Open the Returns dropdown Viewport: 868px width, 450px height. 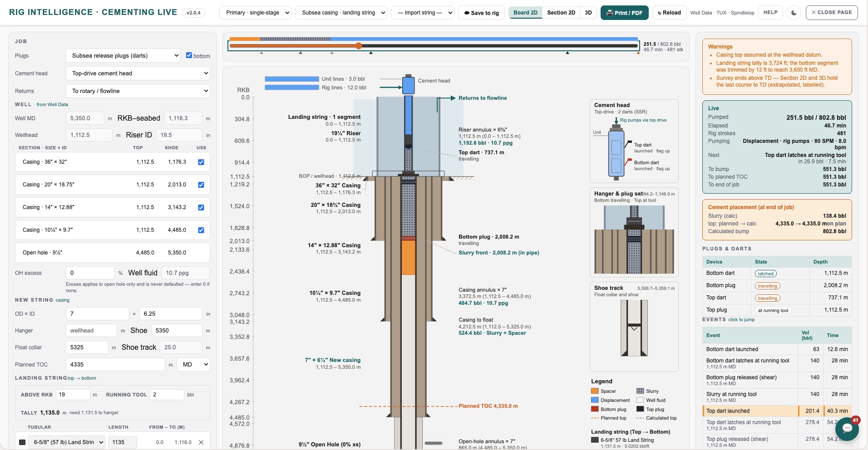pos(138,91)
